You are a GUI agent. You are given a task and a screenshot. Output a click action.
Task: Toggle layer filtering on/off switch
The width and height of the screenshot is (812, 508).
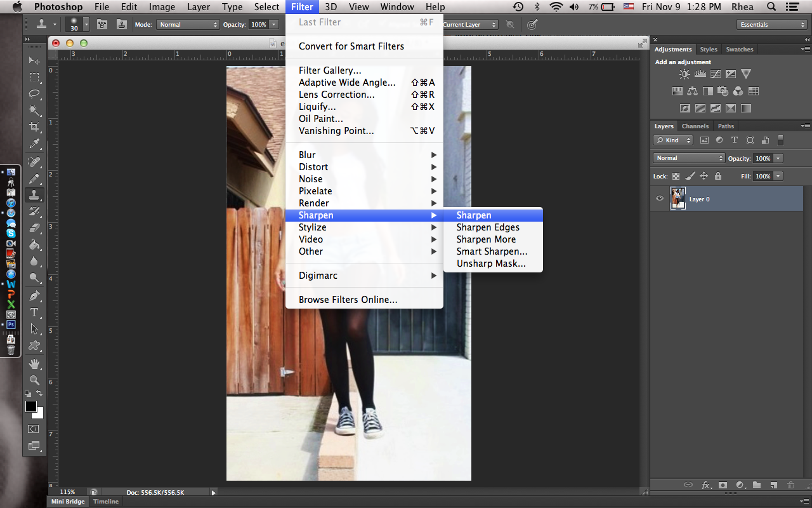(x=781, y=140)
